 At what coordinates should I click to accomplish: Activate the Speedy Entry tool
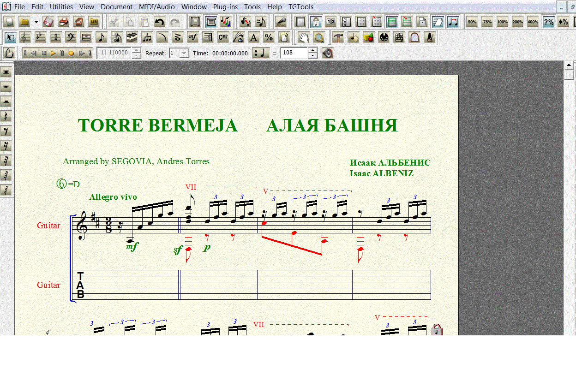pyautogui.click(x=117, y=37)
